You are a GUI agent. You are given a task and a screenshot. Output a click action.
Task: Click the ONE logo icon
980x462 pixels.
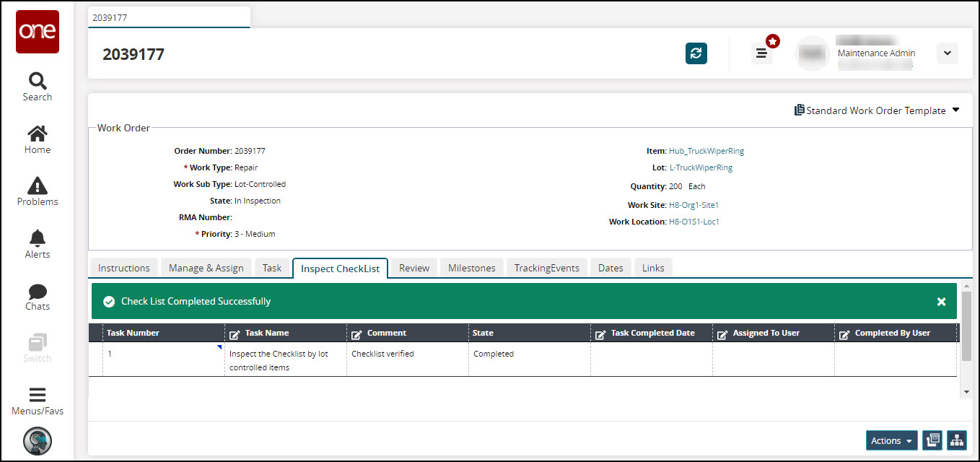point(37,31)
